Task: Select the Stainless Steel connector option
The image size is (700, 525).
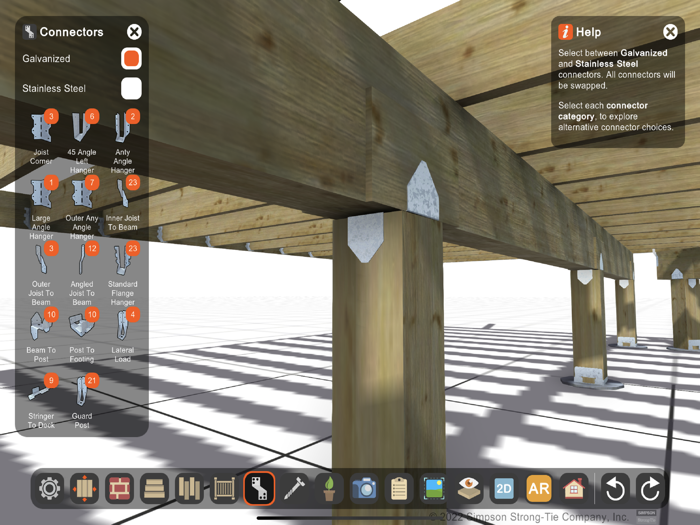Action: [131, 88]
